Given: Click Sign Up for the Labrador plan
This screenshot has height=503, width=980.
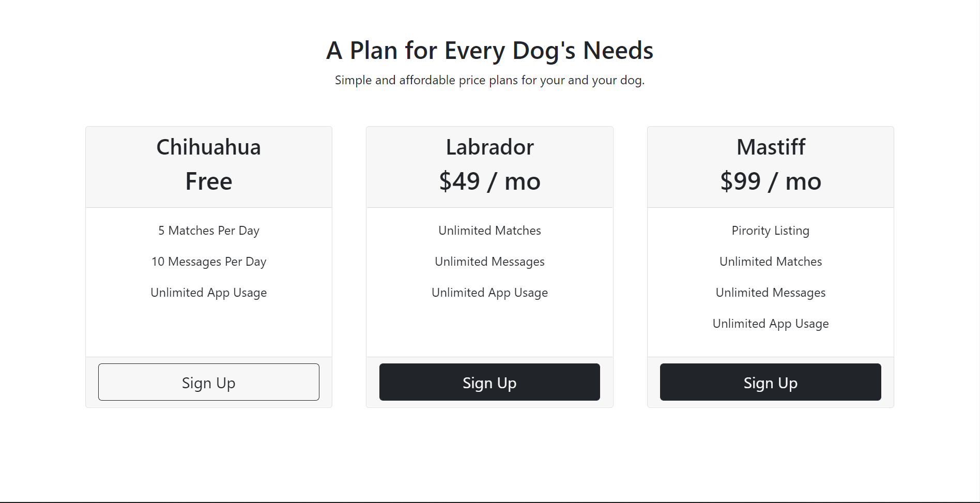Looking at the screenshot, I should 489,382.
